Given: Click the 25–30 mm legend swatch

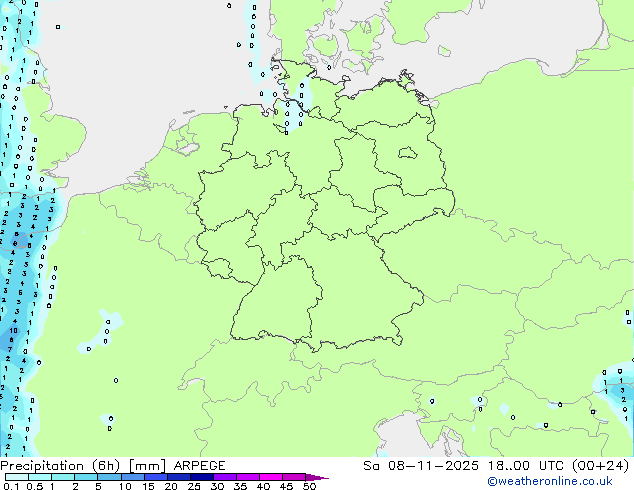Looking at the screenshot, I should [x=201, y=477].
